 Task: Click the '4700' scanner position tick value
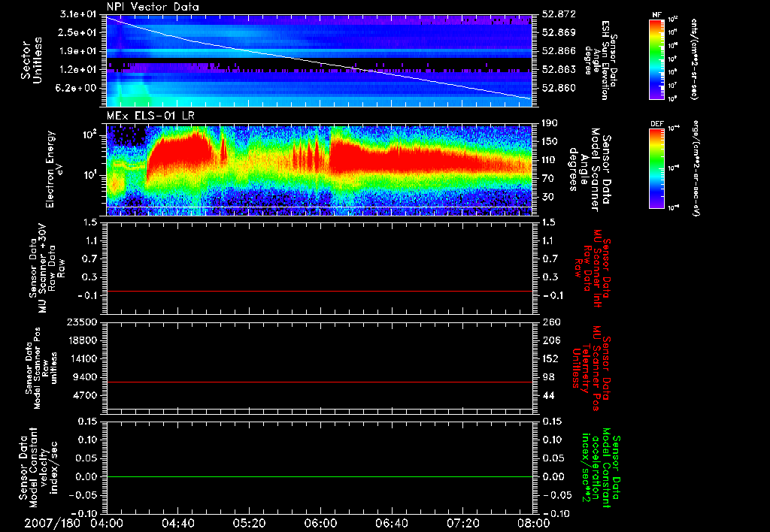(x=86, y=395)
